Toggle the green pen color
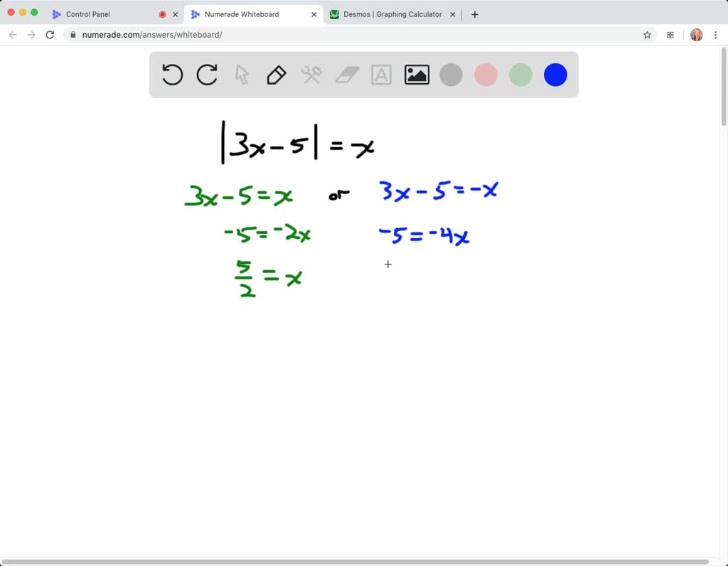This screenshot has height=566, width=728. [520, 74]
